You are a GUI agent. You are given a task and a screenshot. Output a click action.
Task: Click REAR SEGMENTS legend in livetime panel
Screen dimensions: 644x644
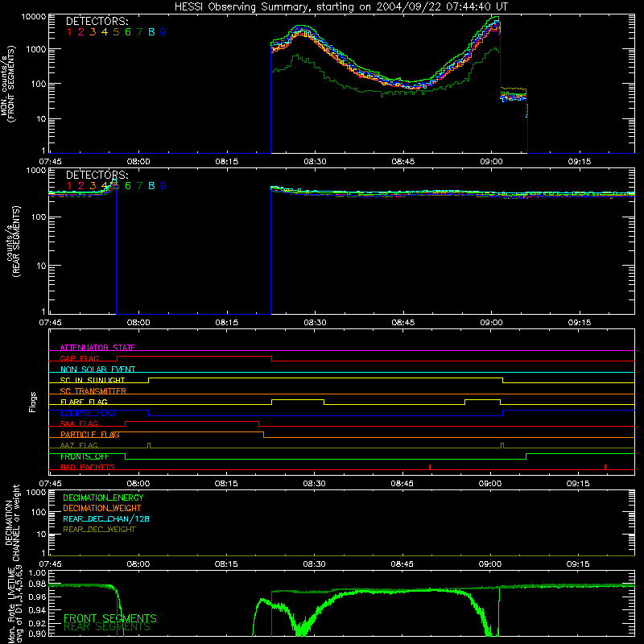tap(107, 627)
